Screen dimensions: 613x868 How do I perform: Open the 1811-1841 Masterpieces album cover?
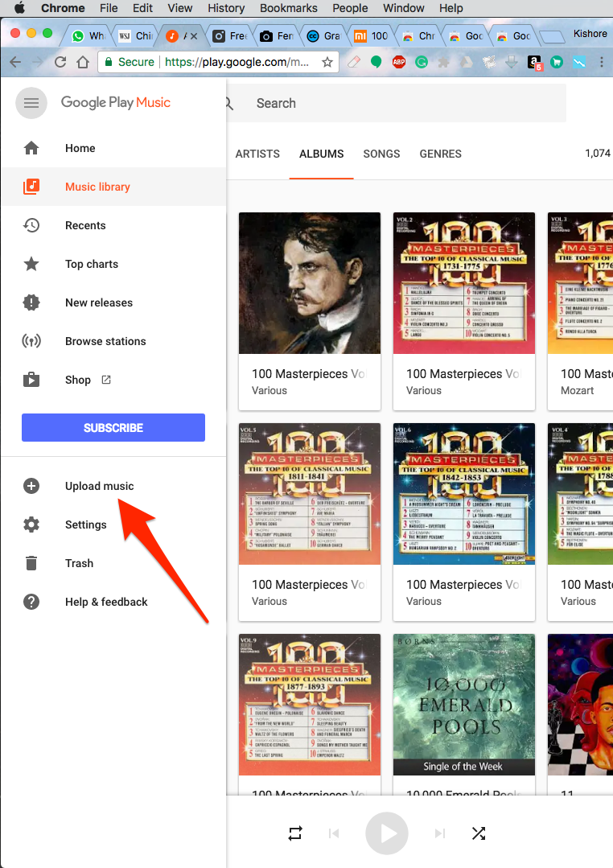click(310, 494)
